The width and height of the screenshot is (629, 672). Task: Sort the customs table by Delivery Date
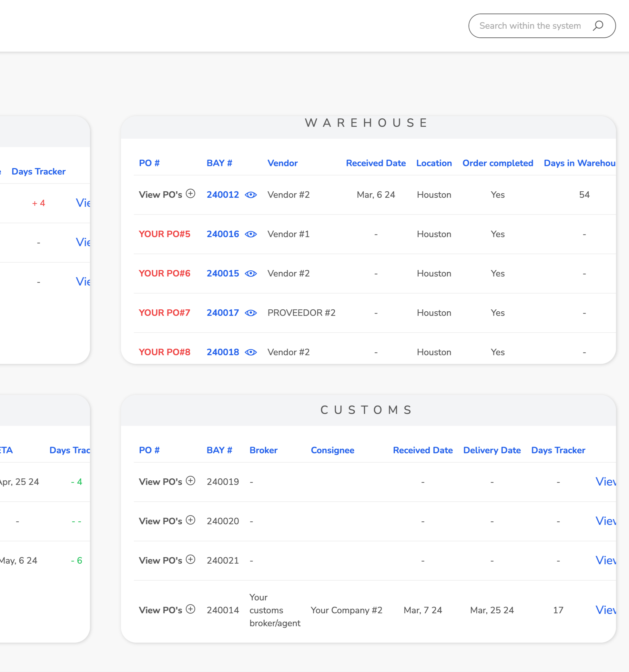tap(492, 450)
